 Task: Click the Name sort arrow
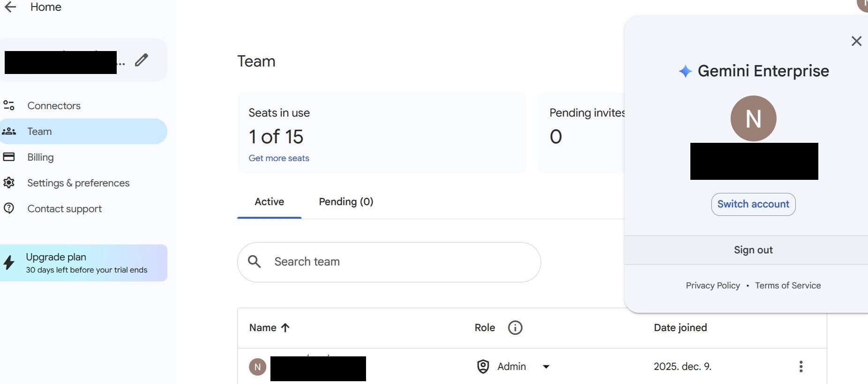tap(285, 328)
